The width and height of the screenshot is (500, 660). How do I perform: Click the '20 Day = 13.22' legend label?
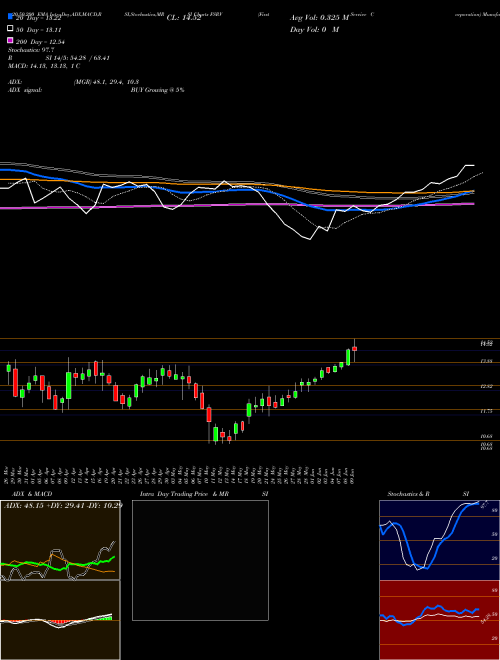[39, 18]
